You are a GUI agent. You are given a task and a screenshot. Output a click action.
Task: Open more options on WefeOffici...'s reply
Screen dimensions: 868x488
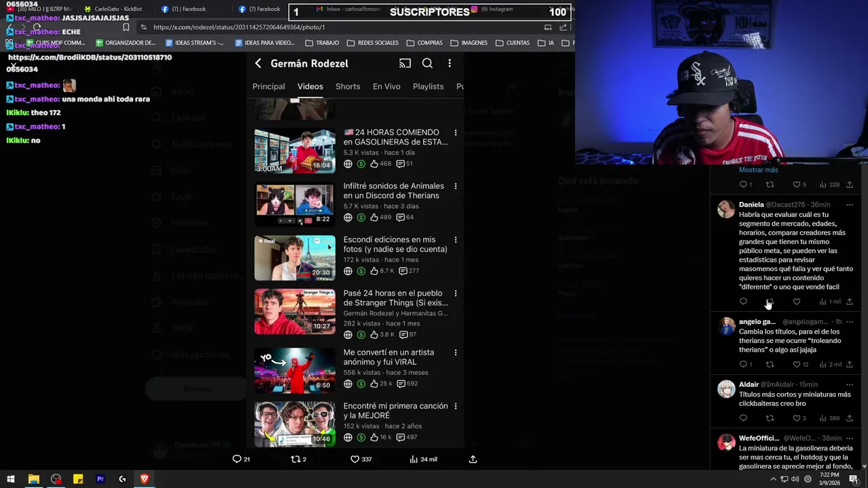tap(849, 438)
